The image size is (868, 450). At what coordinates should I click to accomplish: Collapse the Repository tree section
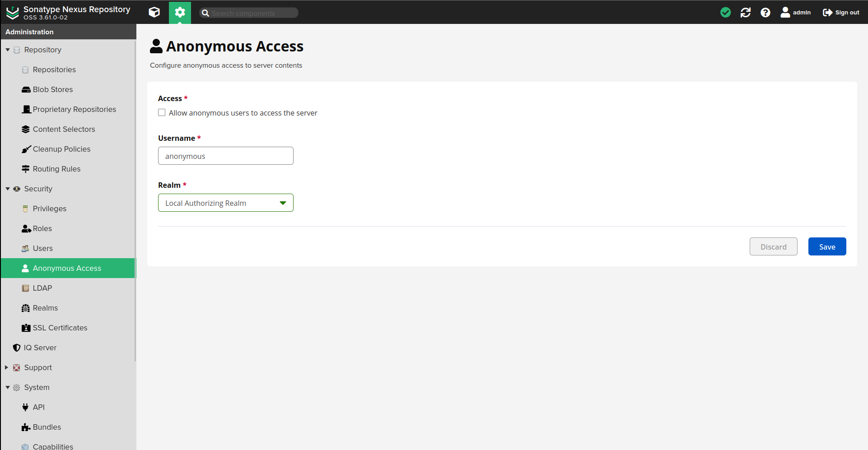coord(8,50)
